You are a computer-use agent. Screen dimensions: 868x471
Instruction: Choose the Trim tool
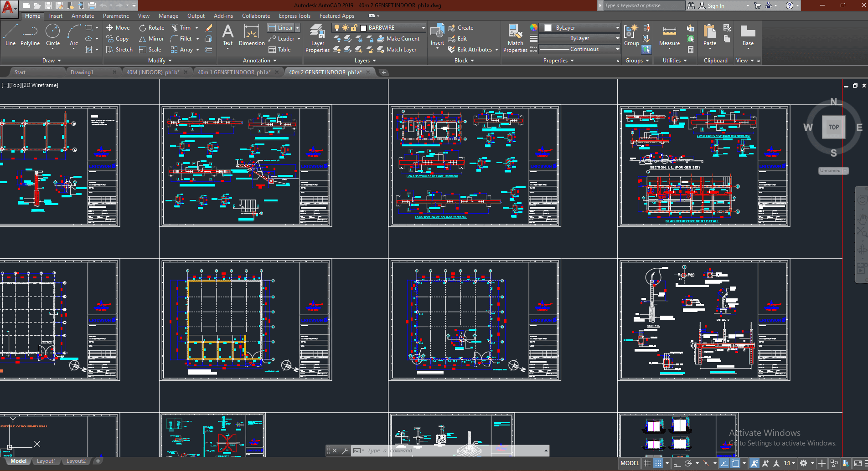point(181,28)
